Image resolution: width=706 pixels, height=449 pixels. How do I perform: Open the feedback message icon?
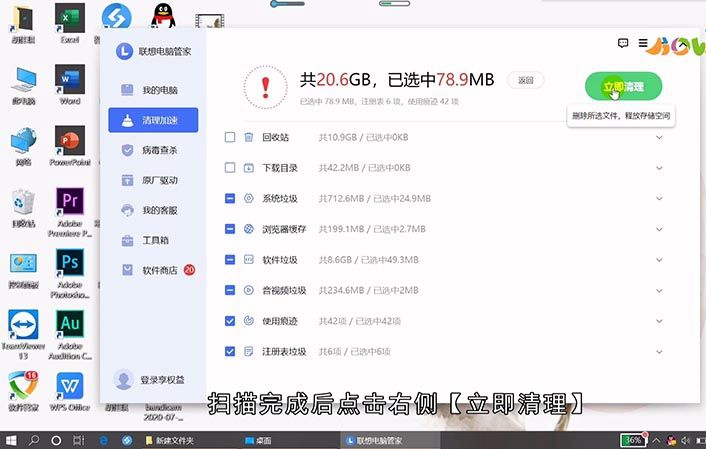623,43
